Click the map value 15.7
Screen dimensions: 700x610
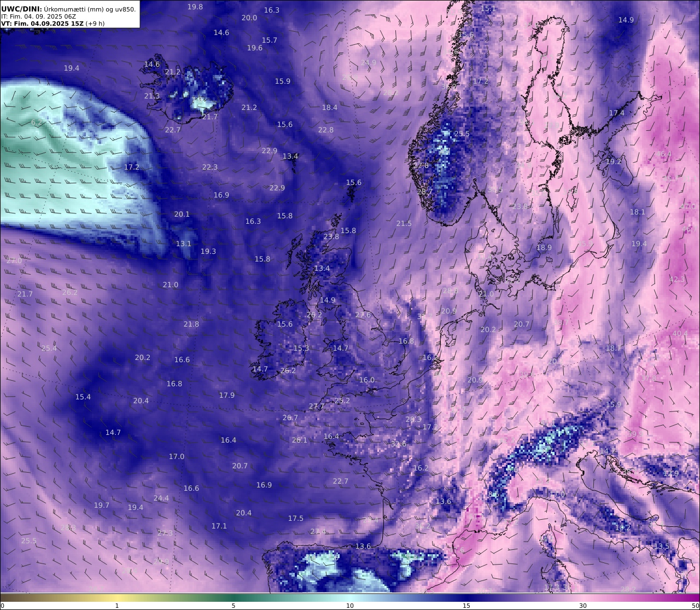(x=270, y=40)
